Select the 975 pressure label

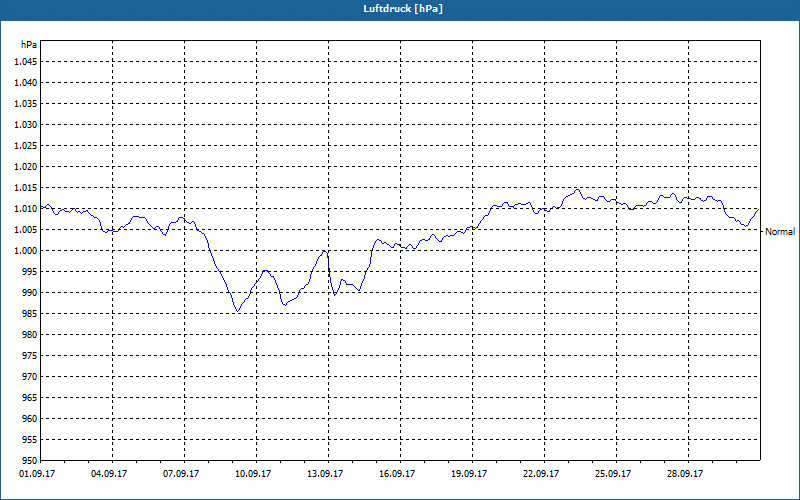pyautogui.click(x=30, y=356)
